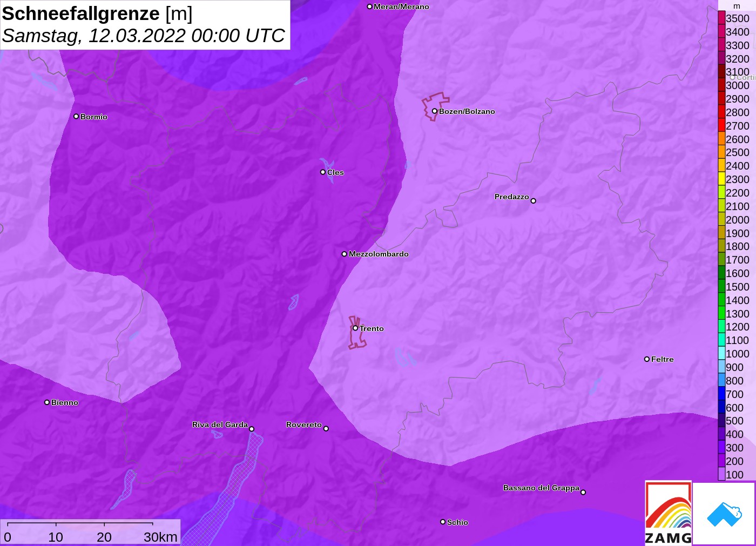
Task: Click the Mezzolombardo label text
Action: click(x=379, y=254)
